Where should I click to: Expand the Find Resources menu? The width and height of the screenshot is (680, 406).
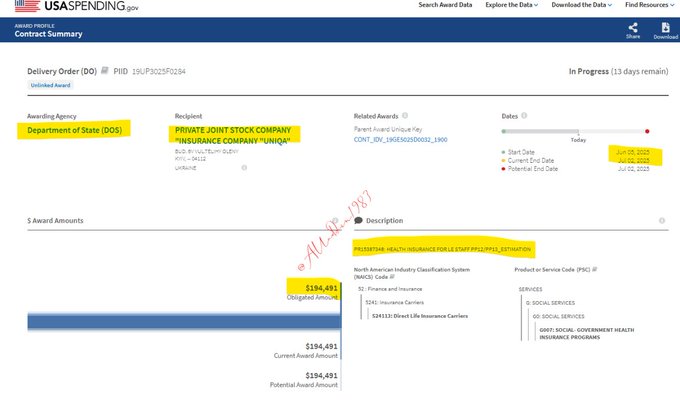(x=650, y=5)
